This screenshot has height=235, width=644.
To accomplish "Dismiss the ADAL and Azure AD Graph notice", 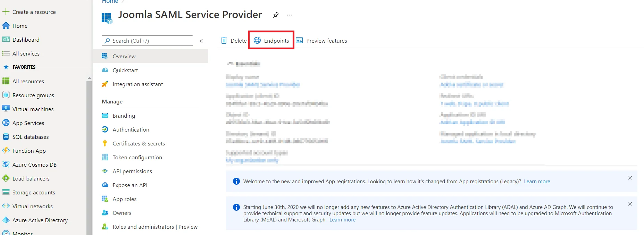I will point(630,204).
